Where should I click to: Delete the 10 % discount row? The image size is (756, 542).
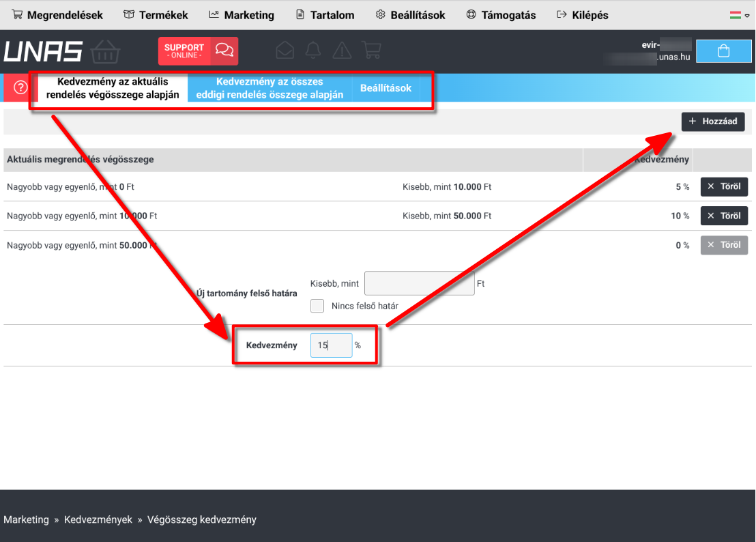point(724,216)
